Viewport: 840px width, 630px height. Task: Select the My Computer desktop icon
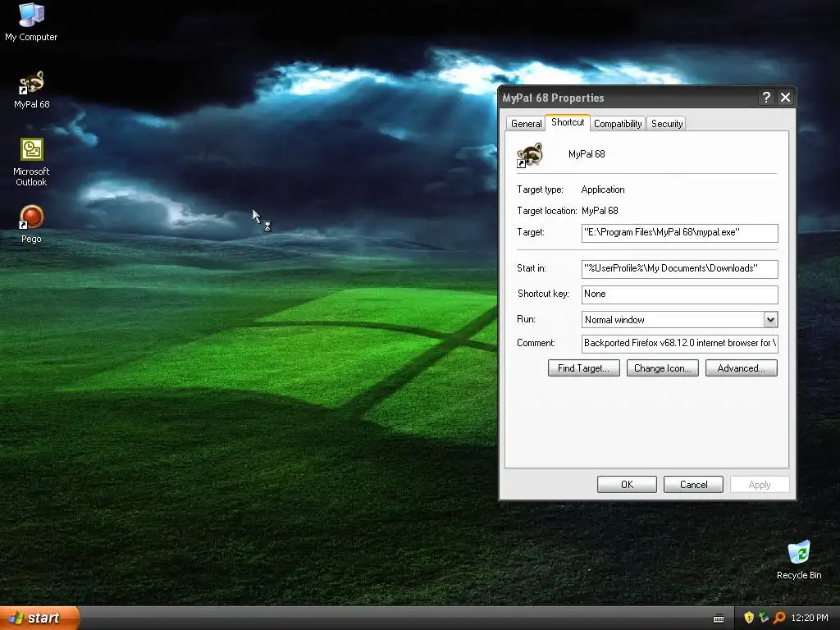click(x=31, y=21)
